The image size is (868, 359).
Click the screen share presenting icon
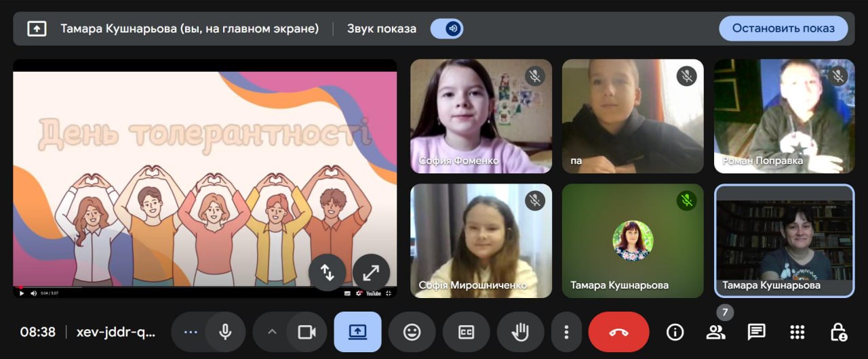tap(358, 332)
